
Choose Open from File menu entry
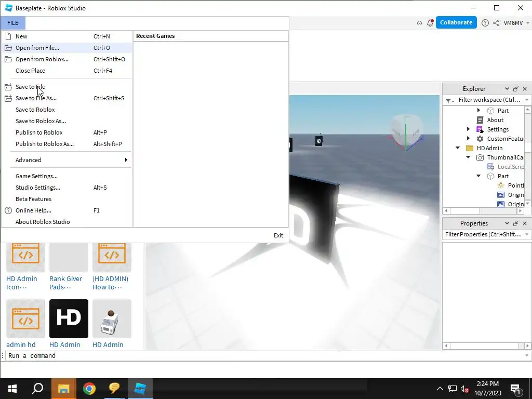pos(66,48)
